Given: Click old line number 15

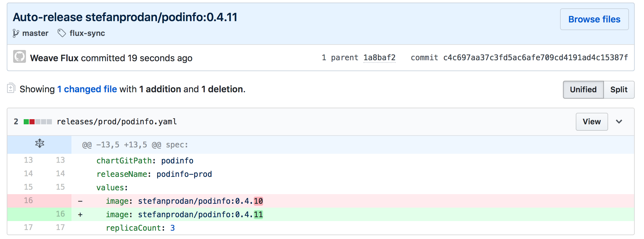Looking at the screenshot, I should pyautogui.click(x=28, y=187).
